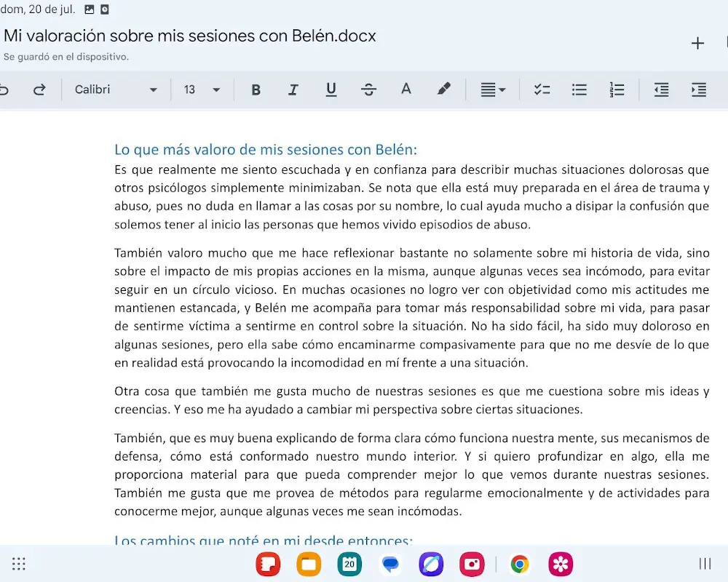The width and height of the screenshot is (728, 582).
Task: Open the Calibri font dropdown
Action: (113, 89)
